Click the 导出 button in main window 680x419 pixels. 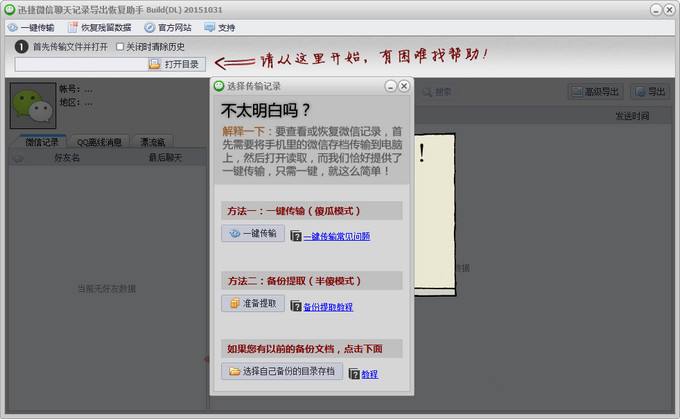(650, 92)
